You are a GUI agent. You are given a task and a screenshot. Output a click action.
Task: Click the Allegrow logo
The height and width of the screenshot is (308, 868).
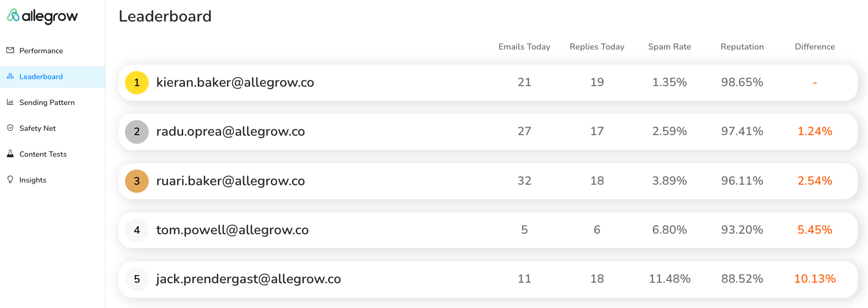tap(42, 16)
